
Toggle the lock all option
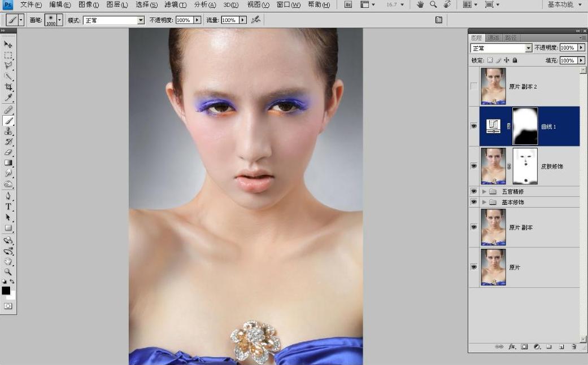(x=515, y=60)
